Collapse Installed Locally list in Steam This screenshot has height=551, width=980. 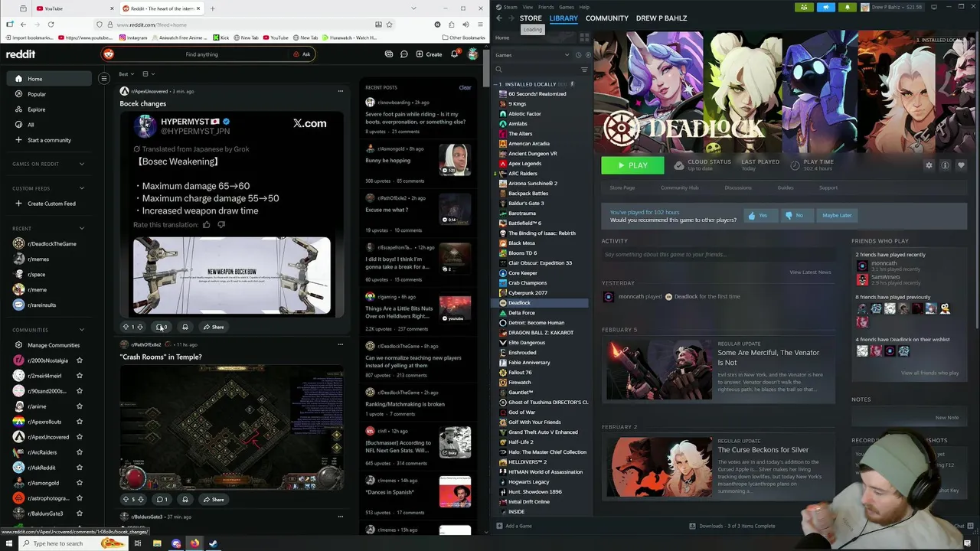point(497,84)
